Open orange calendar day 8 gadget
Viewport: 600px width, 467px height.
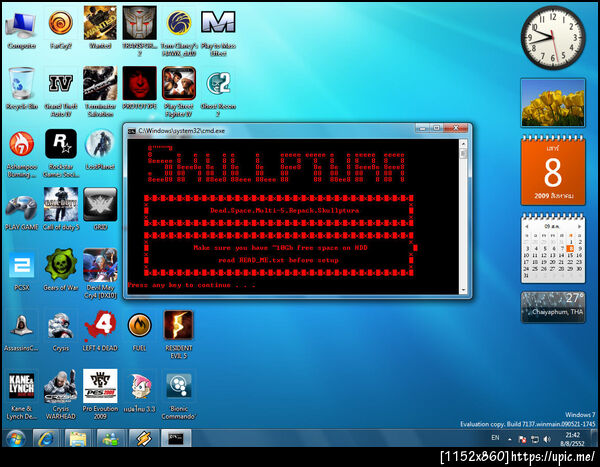[553, 171]
